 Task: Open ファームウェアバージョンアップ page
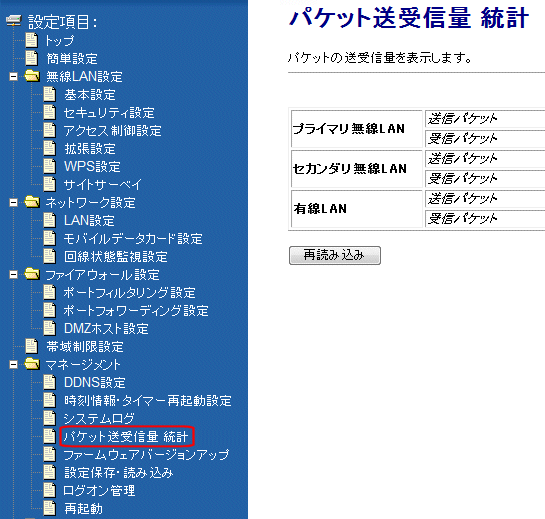click(146, 455)
